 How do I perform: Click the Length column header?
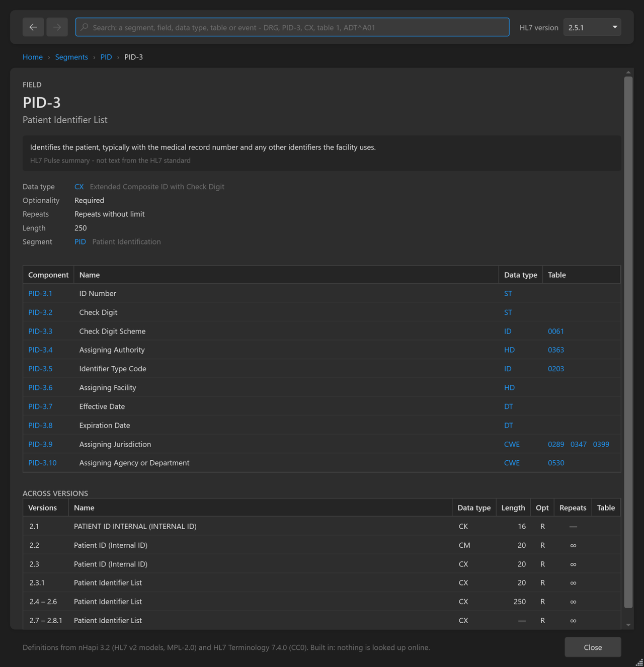513,508
